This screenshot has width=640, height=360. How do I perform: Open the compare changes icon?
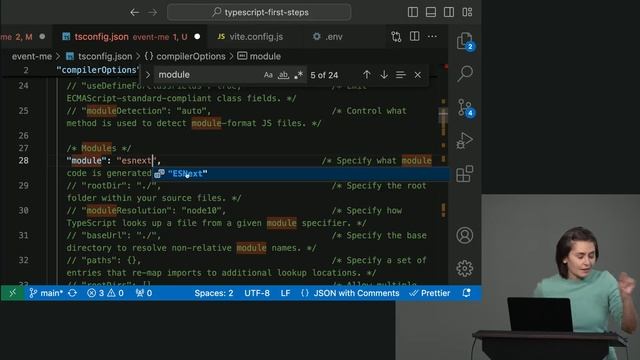[396, 37]
